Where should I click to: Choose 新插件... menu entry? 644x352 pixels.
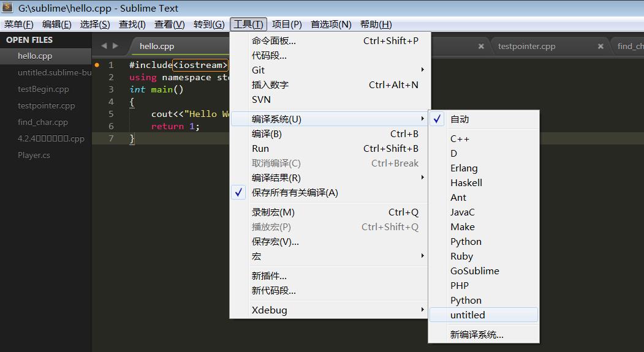tap(330, 276)
